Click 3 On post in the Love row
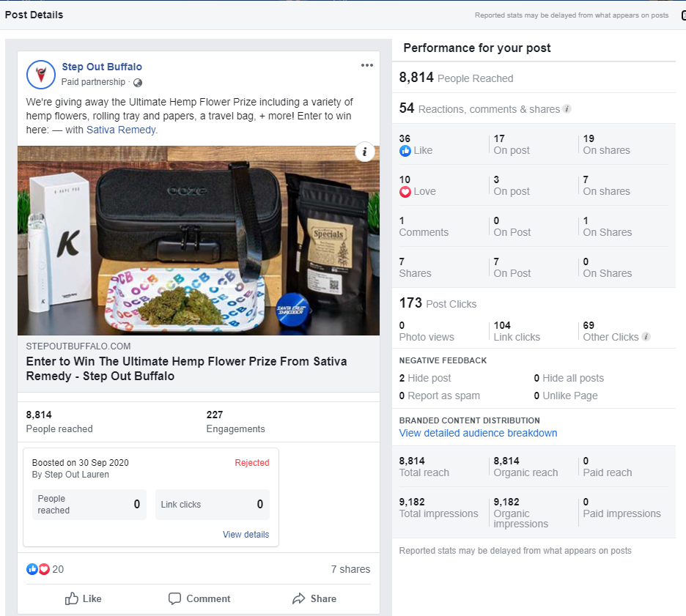The height and width of the screenshot is (616, 686). coord(512,186)
